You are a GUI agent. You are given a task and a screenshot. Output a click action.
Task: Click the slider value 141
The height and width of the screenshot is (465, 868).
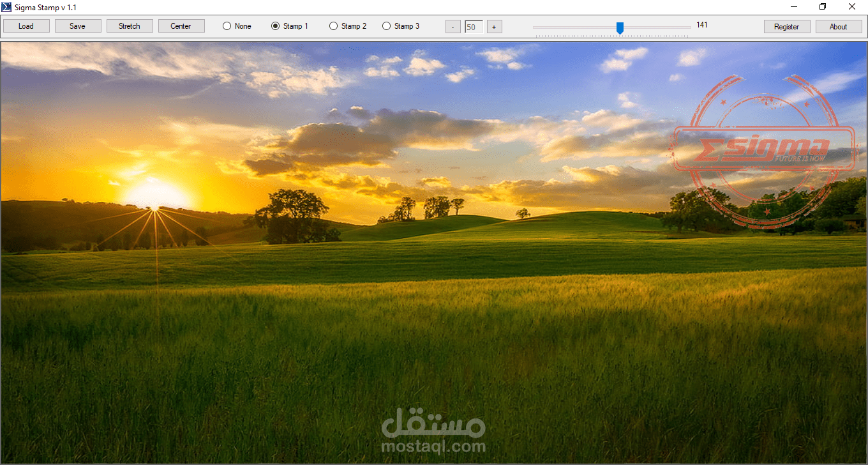702,25
